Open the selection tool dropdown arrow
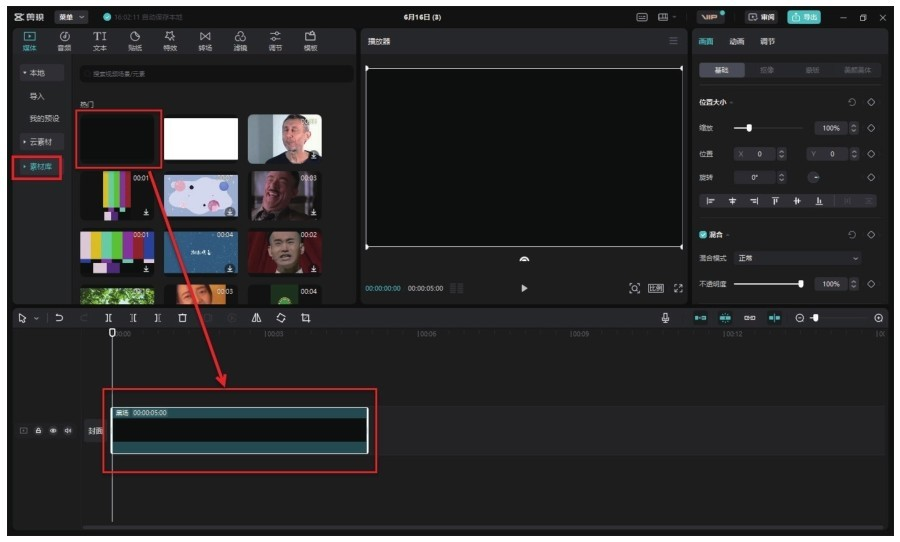This screenshot has width=900, height=542. pyautogui.click(x=36, y=318)
